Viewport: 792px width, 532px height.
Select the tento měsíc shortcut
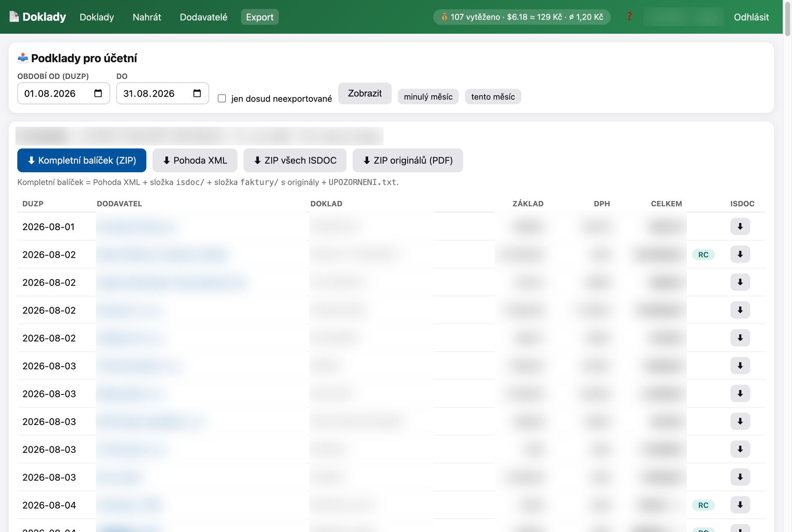[x=493, y=97]
